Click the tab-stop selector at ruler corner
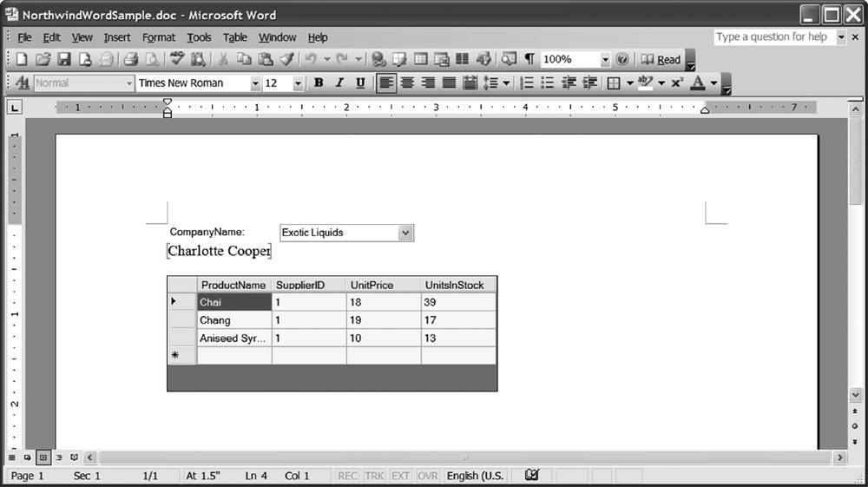The image size is (868, 487). point(15,107)
